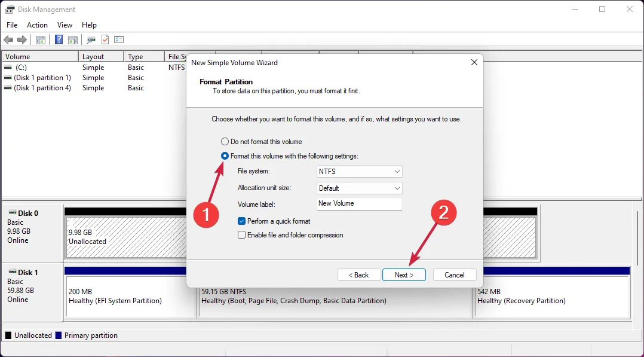Open the File system NTFS dropdown
Screen dimensions: 644x357
360,172
